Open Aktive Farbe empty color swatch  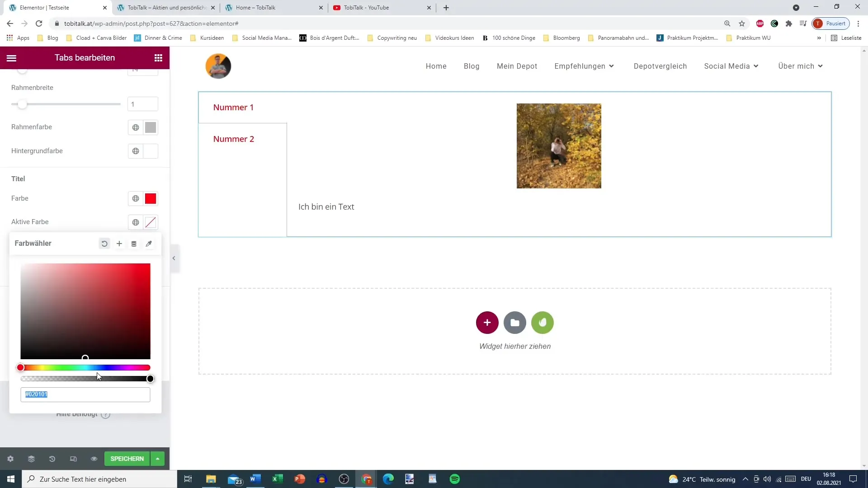pos(151,222)
